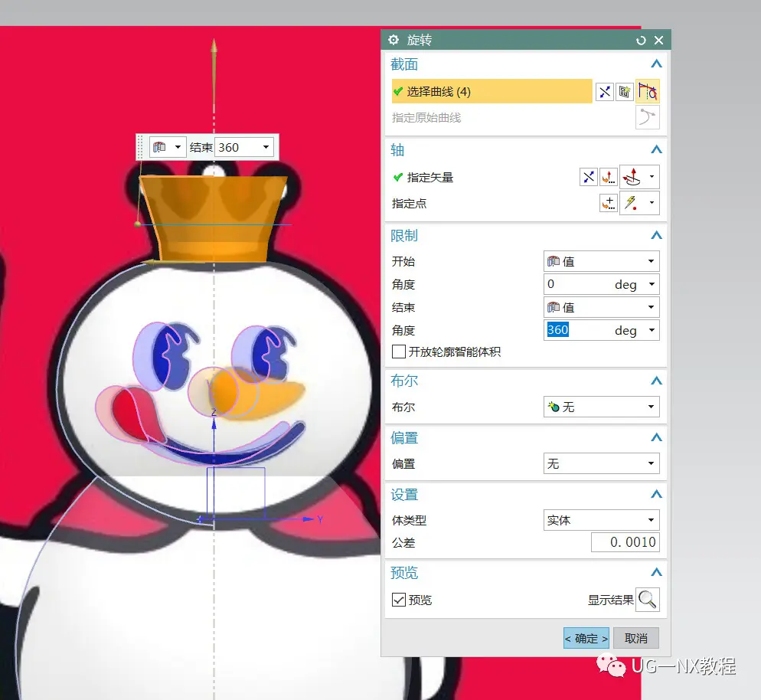Image resolution: width=761 pixels, height=700 pixels.
Task: Click the 显示结果 magnifier button
Action: 648,600
